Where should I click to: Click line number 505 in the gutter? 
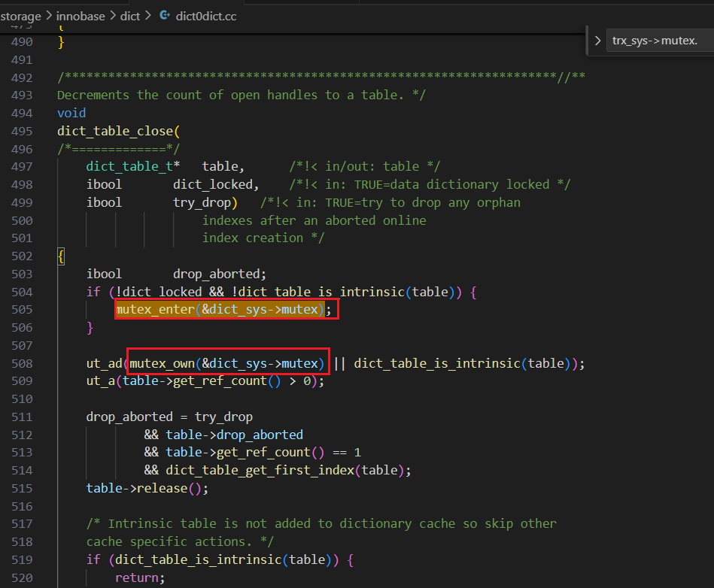click(x=22, y=310)
